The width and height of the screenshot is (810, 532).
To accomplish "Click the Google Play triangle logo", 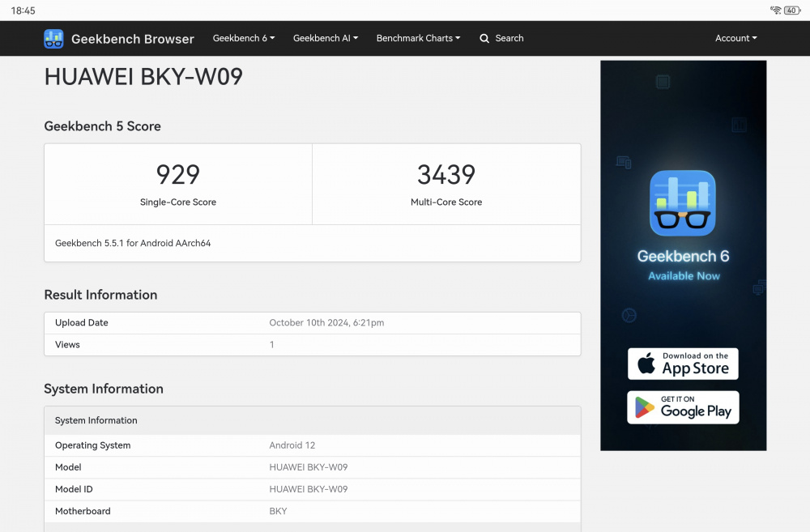I will (x=645, y=407).
